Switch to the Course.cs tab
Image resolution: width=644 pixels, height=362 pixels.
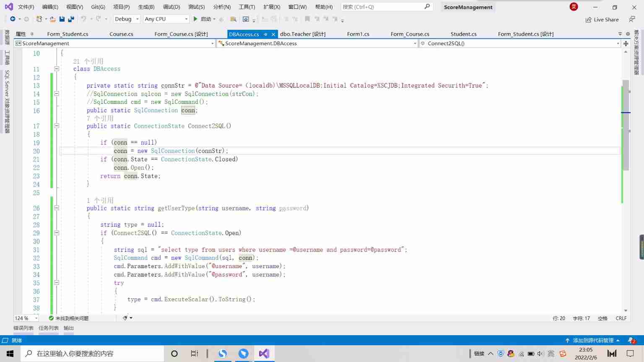click(x=121, y=34)
